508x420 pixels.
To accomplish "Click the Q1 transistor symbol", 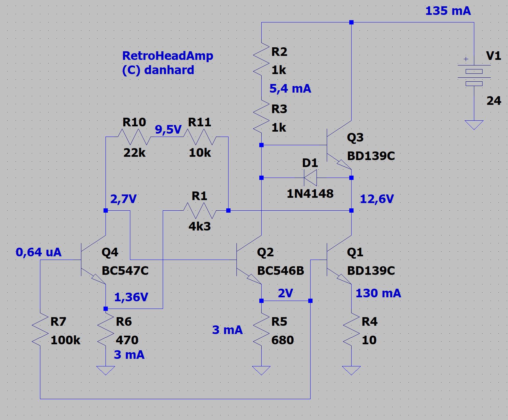I will tap(338, 260).
